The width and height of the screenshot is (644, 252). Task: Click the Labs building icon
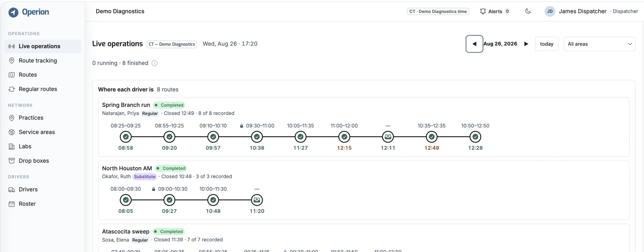(12, 147)
